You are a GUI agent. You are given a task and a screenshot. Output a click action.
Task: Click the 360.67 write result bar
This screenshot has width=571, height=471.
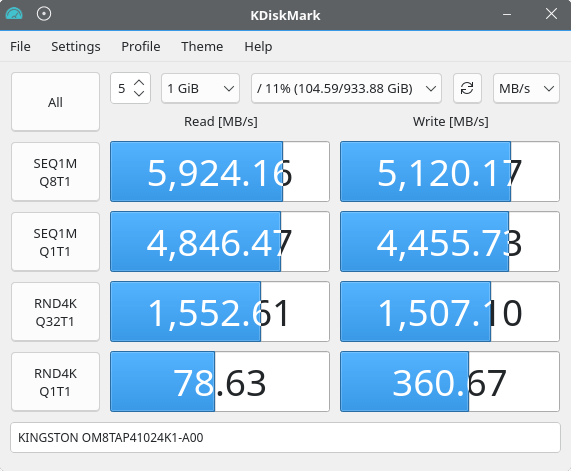tap(450, 381)
